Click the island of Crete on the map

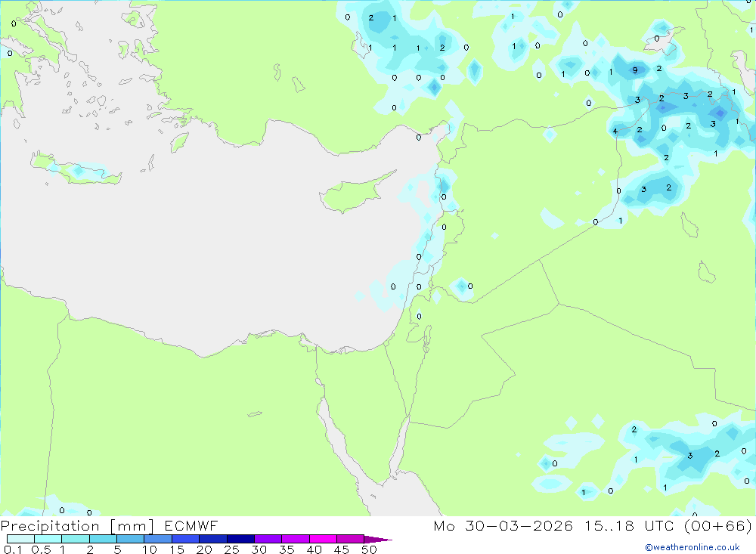click(x=76, y=169)
